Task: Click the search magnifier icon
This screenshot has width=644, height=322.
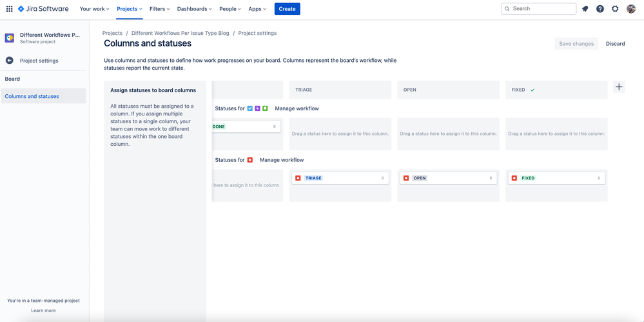Action: click(507, 8)
